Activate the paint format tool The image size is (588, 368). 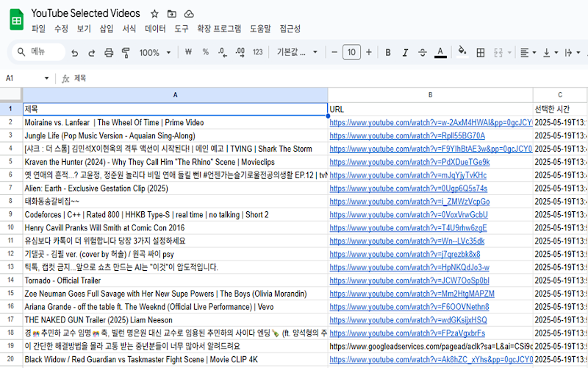coord(126,52)
